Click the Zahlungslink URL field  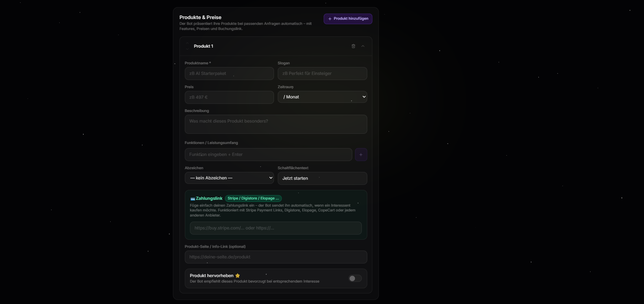[276, 228]
